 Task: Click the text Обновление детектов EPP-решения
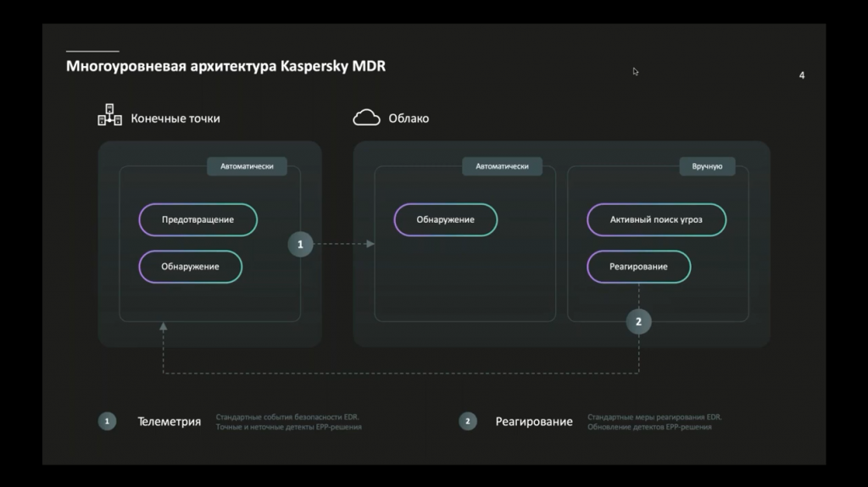point(649,427)
